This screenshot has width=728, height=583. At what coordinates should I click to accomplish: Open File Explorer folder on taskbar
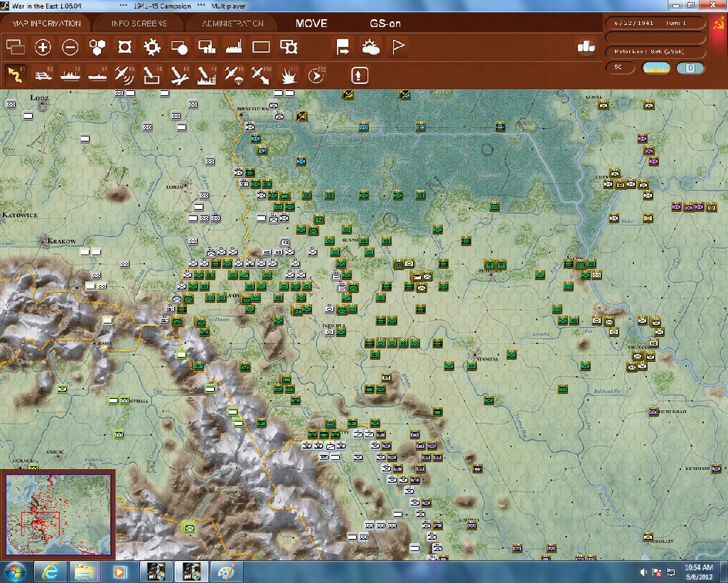click(x=84, y=572)
